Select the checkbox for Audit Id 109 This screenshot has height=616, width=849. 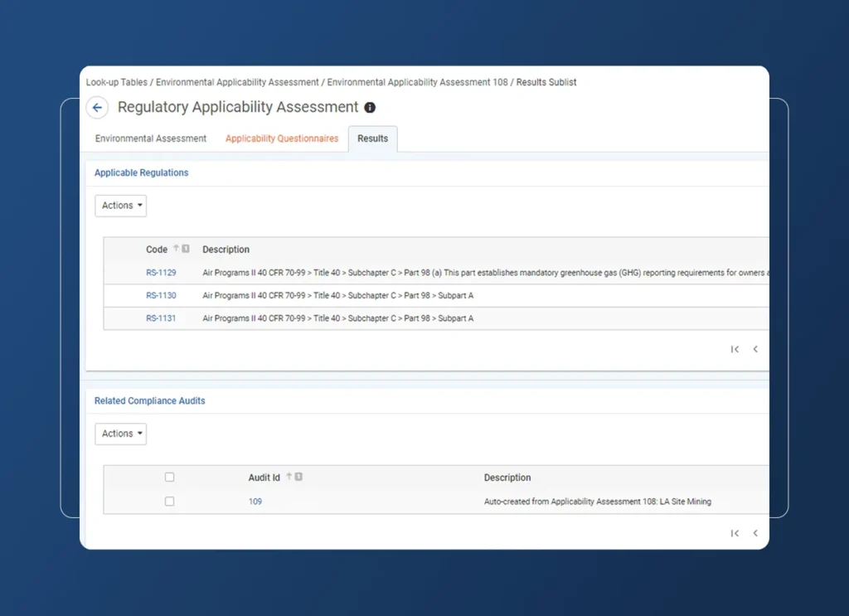point(170,501)
